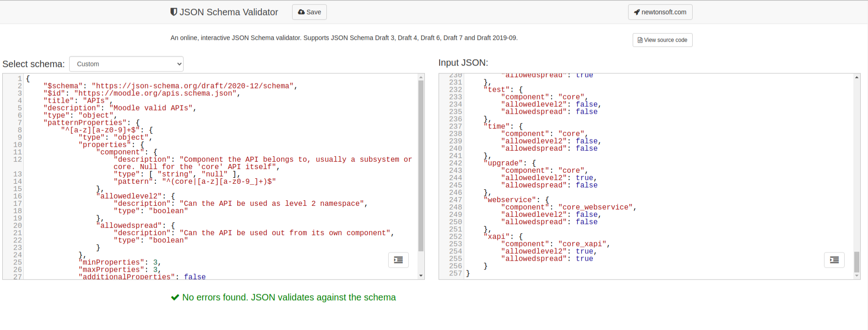Click the "title": "APIs" line
868x330 pixels.
(78, 101)
